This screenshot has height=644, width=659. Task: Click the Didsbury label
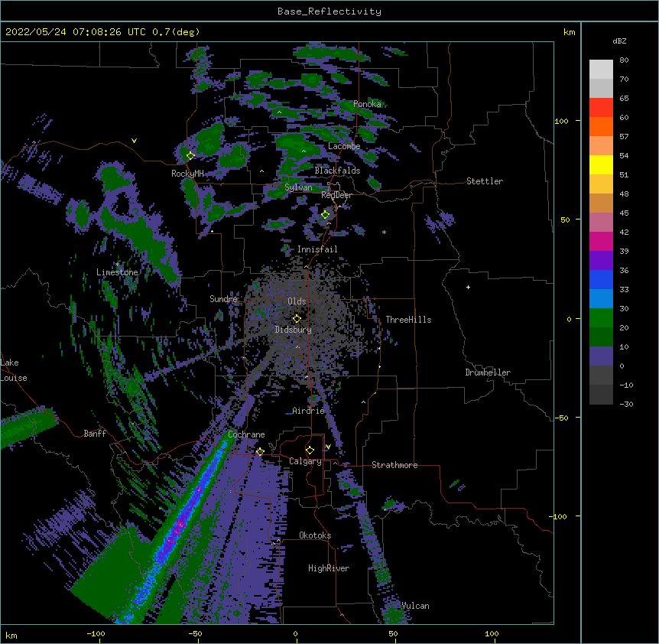294,330
